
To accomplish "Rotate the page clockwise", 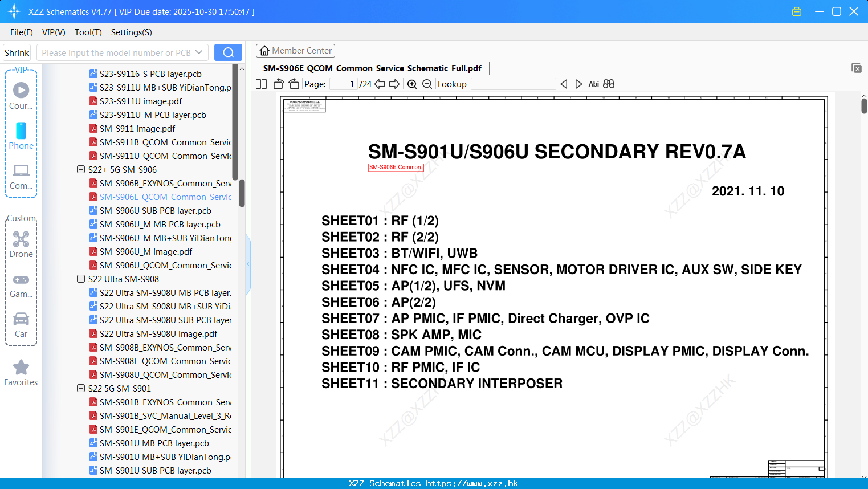I will [x=294, y=84].
